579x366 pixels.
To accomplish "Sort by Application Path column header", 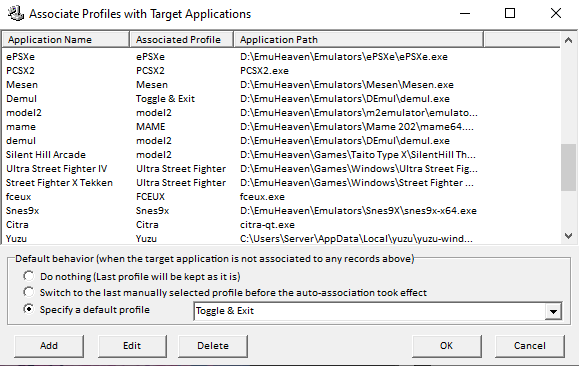I will click(x=358, y=40).
